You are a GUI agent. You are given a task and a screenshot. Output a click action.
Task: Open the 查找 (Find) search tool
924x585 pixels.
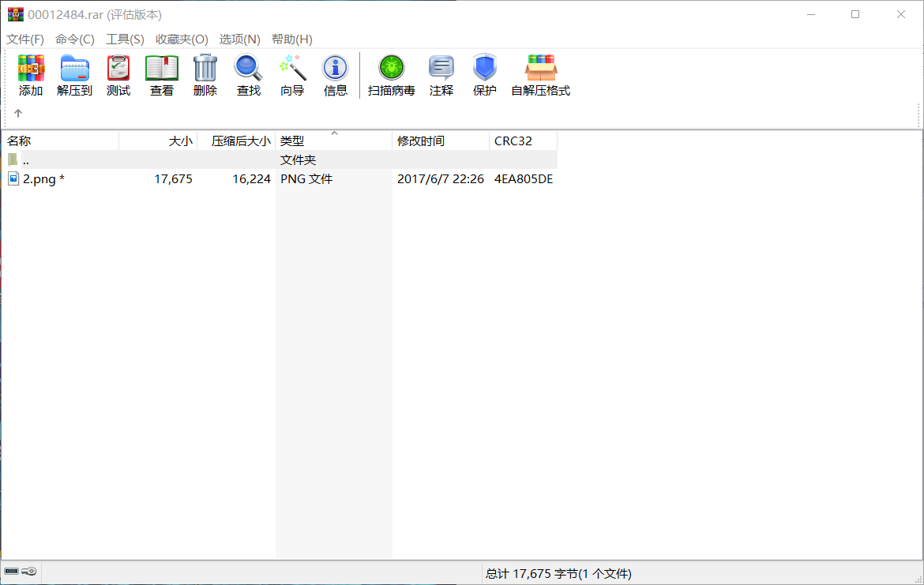[248, 75]
